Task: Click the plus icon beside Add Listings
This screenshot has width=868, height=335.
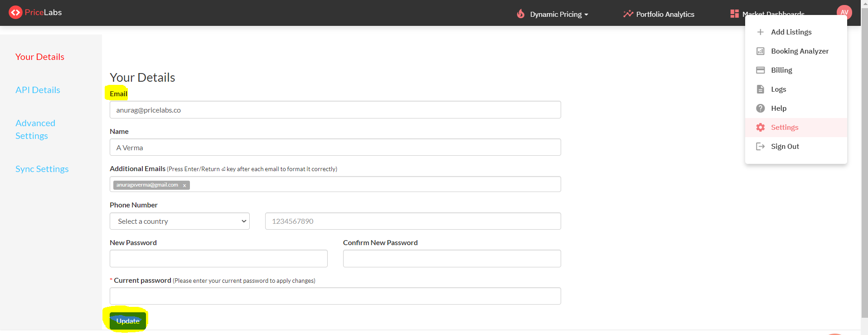Action: [x=761, y=32]
